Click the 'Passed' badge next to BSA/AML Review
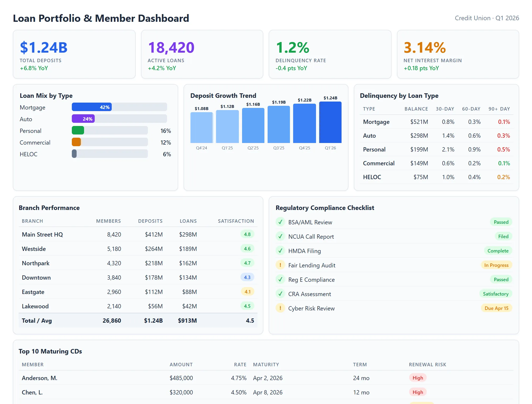This screenshot has height=404, width=532. pyautogui.click(x=501, y=222)
